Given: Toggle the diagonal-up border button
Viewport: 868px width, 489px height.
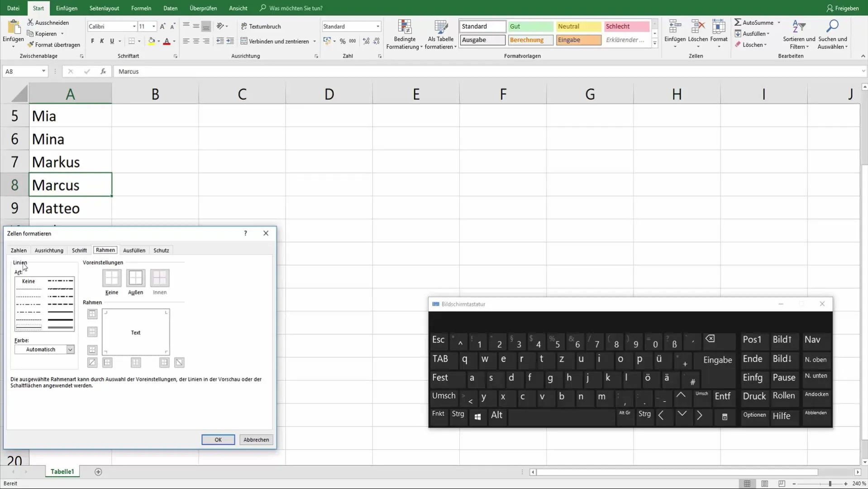Looking at the screenshot, I should click(x=92, y=362).
